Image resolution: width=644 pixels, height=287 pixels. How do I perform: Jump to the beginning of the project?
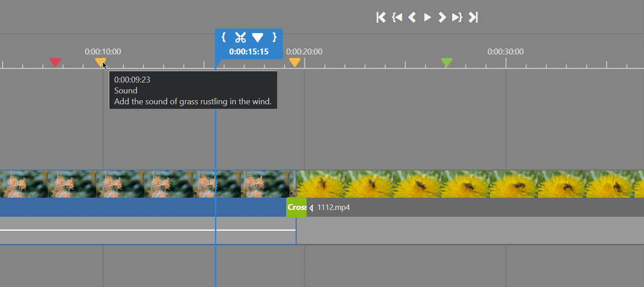click(x=381, y=17)
